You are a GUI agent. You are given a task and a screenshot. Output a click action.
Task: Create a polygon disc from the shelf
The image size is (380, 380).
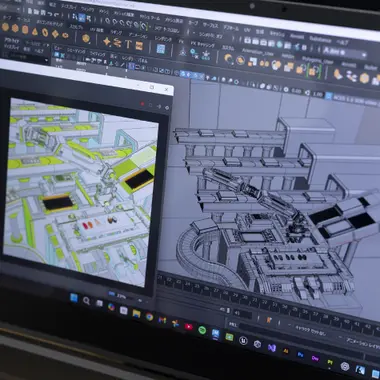click(65, 35)
